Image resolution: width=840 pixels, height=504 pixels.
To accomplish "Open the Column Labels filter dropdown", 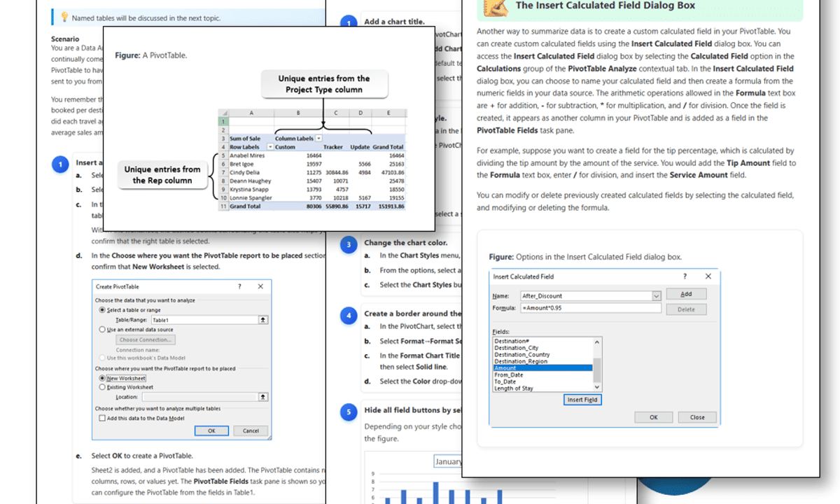I will [x=319, y=138].
